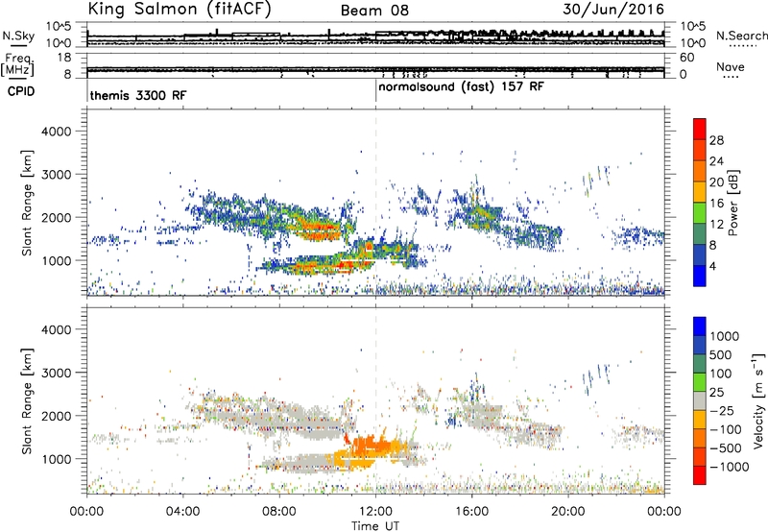
Task: Click the velocity colorbar value 1000
Action: [x=725, y=336]
